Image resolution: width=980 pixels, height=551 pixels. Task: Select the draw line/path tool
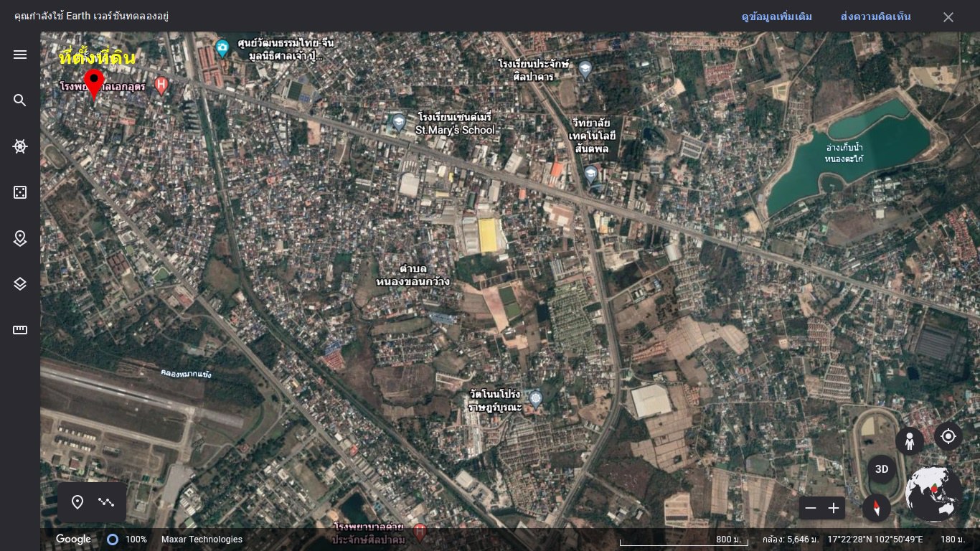(107, 502)
